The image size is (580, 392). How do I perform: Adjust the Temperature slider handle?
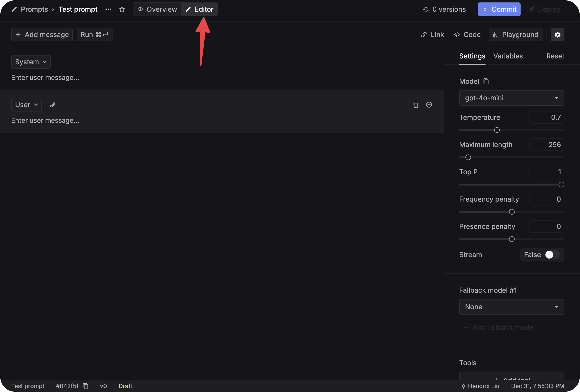(497, 130)
